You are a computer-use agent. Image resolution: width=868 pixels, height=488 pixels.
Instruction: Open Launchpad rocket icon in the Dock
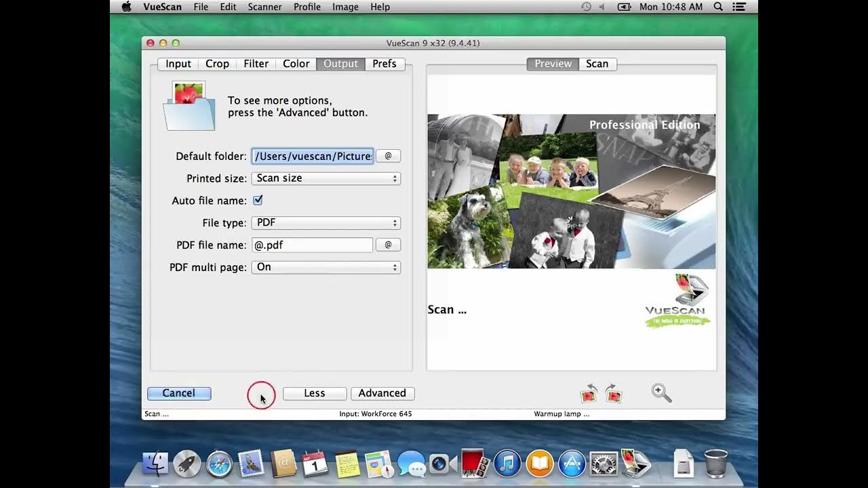click(x=187, y=464)
